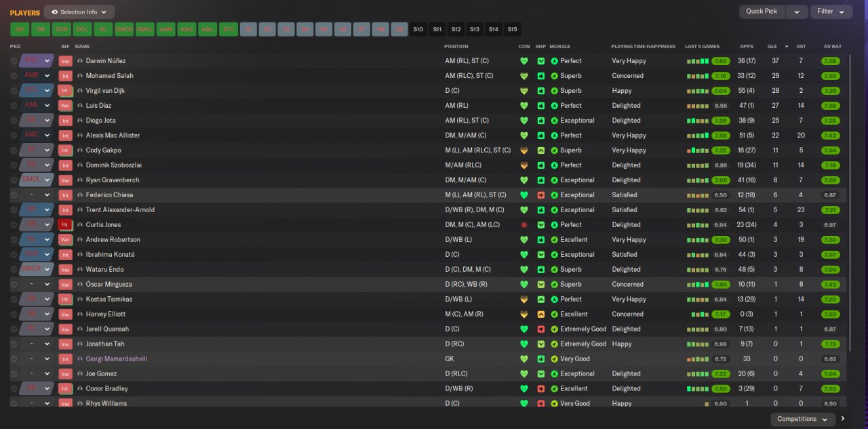This screenshot has width=868, height=429.
Task: Click Darwin Núñez's 7.62 last-game rating
Action: click(x=721, y=61)
